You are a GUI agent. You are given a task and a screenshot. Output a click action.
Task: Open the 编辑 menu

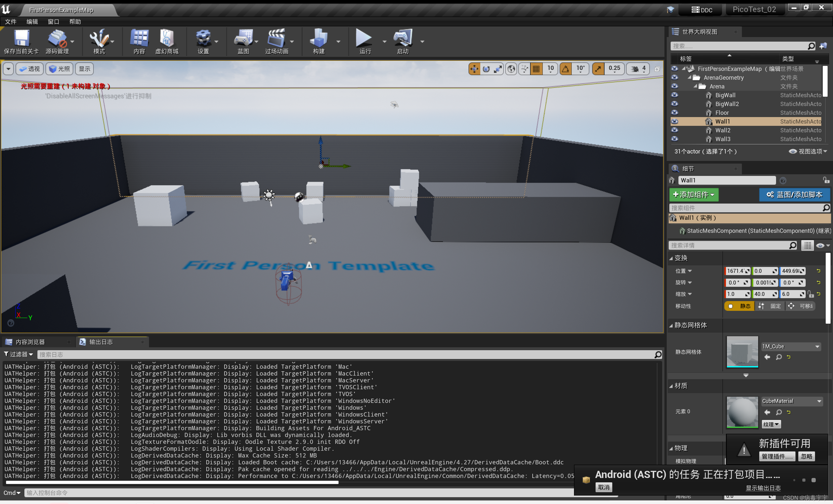click(x=32, y=21)
